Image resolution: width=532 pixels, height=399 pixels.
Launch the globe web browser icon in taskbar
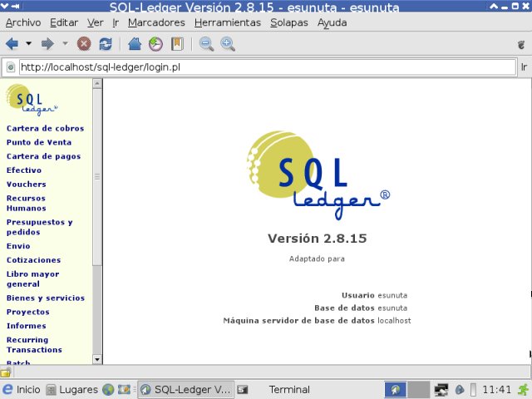tap(108, 390)
